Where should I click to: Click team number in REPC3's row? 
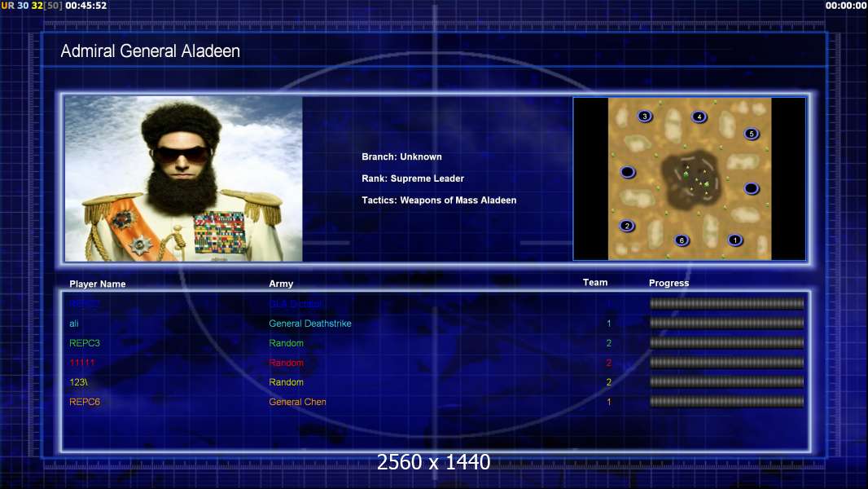point(609,343)
